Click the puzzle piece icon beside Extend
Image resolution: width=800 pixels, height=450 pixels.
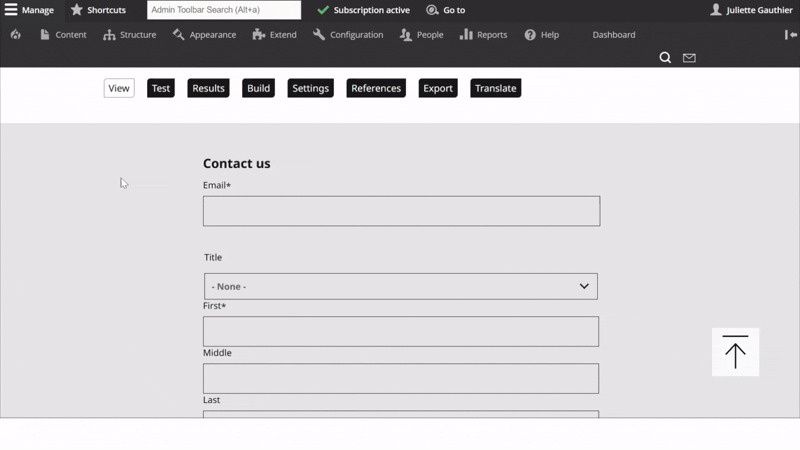coord(259,34)
